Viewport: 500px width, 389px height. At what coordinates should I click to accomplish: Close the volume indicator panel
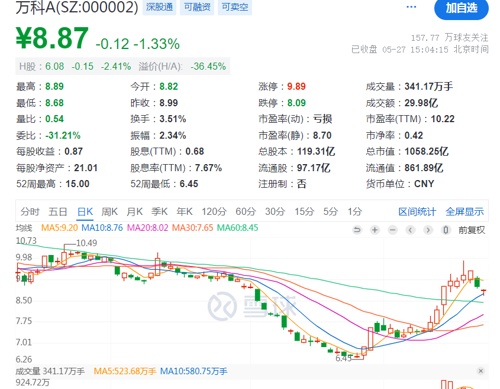(480, 371)
